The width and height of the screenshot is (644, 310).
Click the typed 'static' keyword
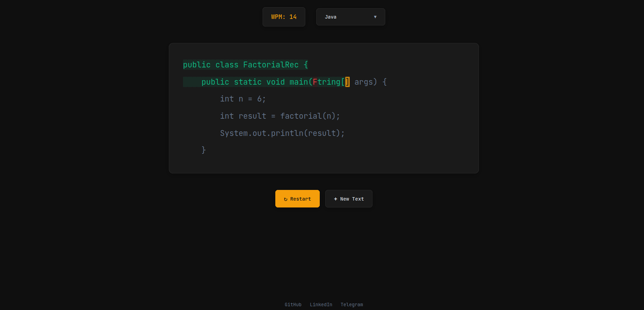pos(248,82)
